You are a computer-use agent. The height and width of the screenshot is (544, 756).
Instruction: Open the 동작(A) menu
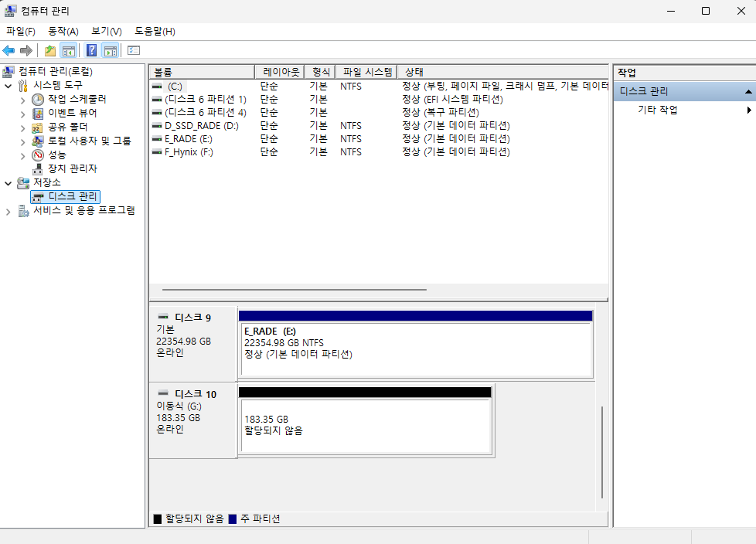tap(63, 32)
